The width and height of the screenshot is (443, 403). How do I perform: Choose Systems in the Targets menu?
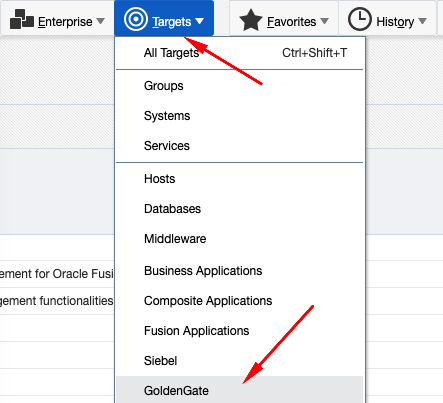click(x=240, y=116)
